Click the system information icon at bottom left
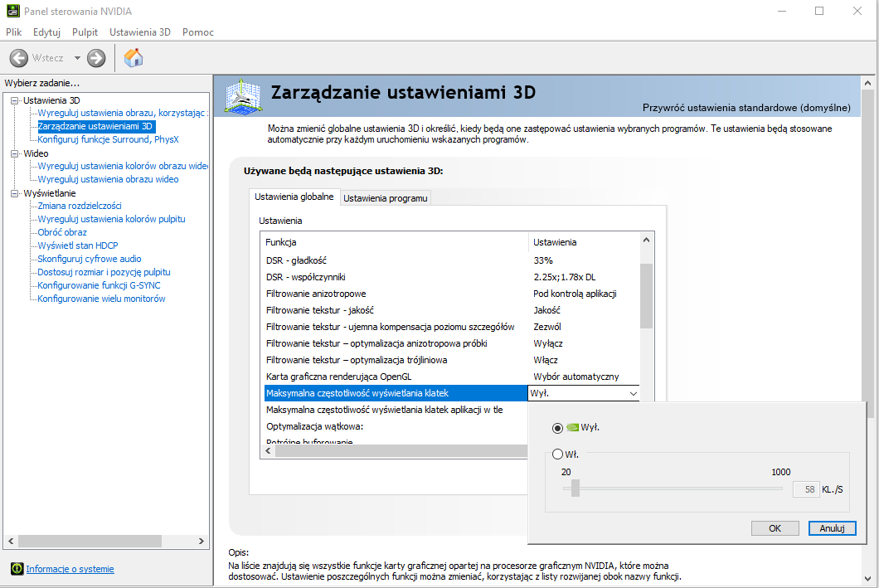Screen dimensions: 879x588 tap(17, 569)
